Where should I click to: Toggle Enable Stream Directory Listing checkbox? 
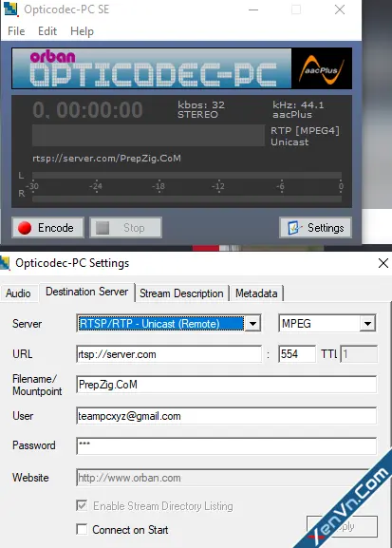click(x=82, y=505)
